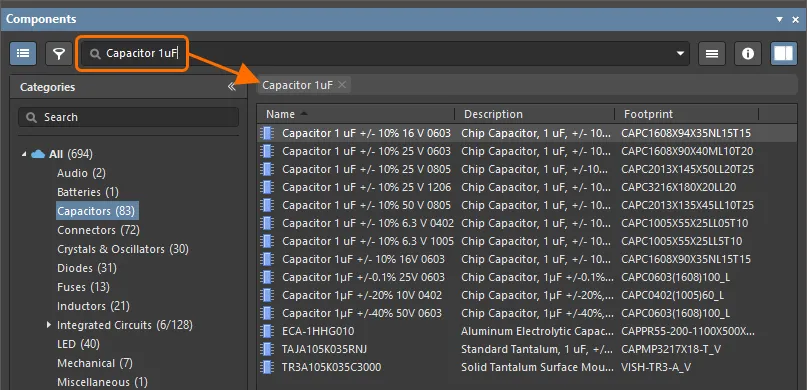Select the Inductors (21) category
Viewport: 807px width, 390px height.
(x=93, y=306)
